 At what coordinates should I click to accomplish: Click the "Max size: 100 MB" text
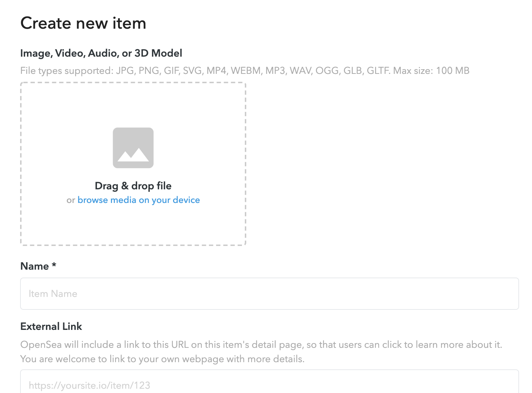click(431, 71)
